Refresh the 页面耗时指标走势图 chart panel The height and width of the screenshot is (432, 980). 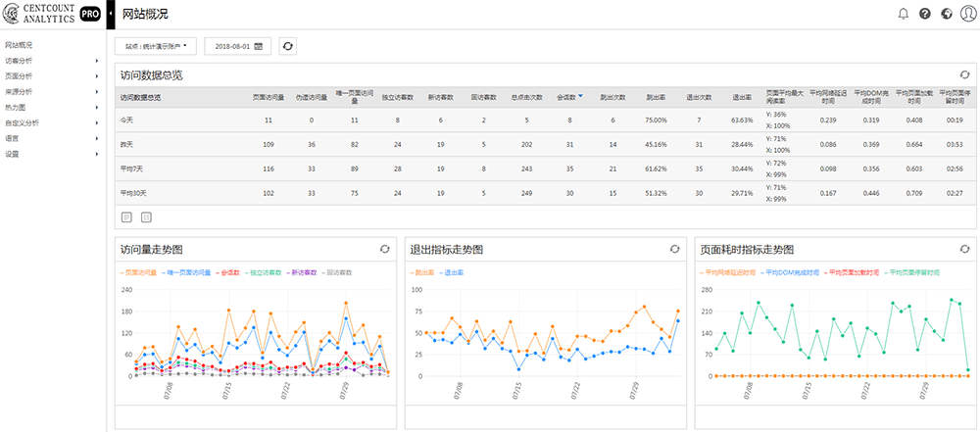964,249
